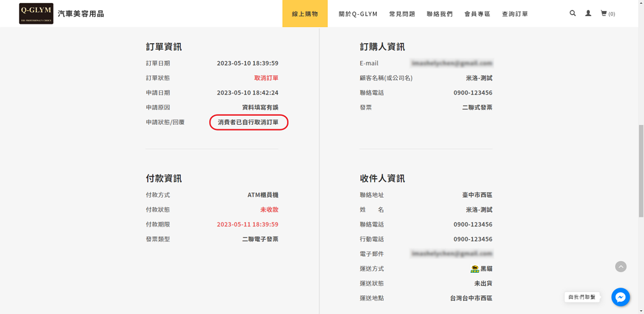644x314 pixels.
Task: Click the 與我們聯繫 chat label
Action: click(x=582, y=297)
